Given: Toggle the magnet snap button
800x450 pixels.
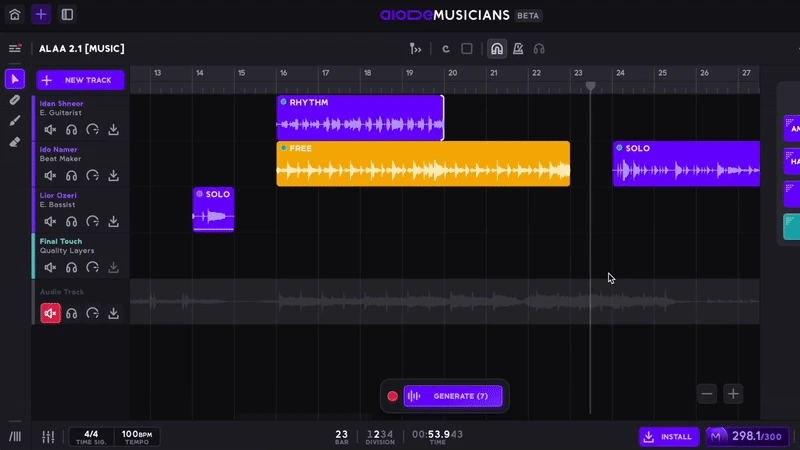Looking at the screenshot, I should (x=496, y=49).
